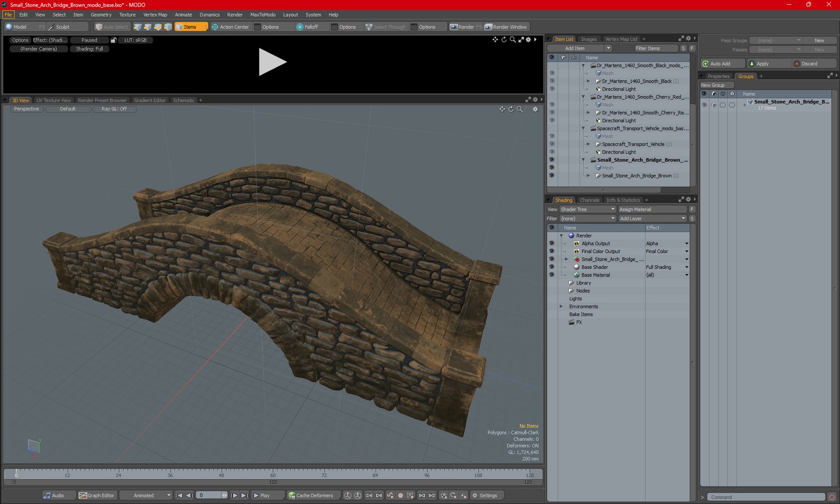
Task: Collapse the Render node in Shader Tree
Action: click(561, 236)
